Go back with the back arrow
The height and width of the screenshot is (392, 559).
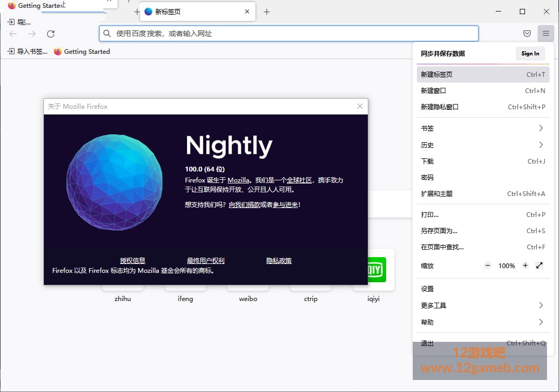tap(13, 34)
